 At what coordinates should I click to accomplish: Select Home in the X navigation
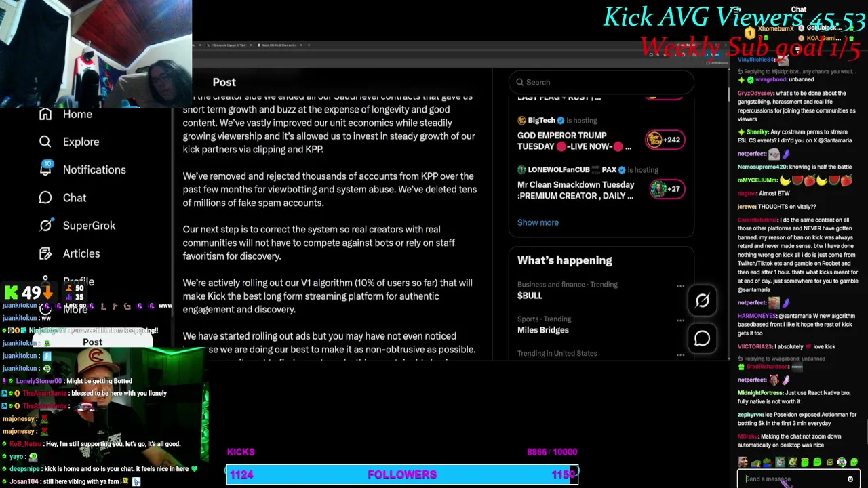coord(77,114)
